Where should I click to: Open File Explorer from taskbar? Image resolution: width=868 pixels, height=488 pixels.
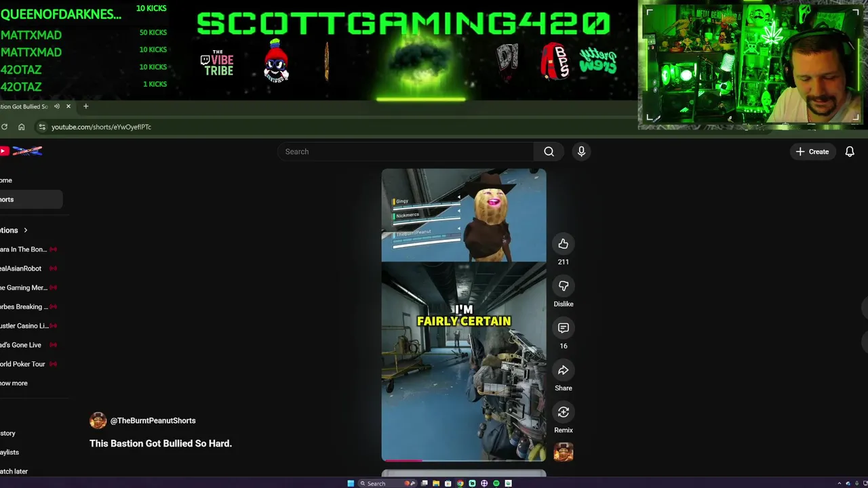click(x=436, y=483)
